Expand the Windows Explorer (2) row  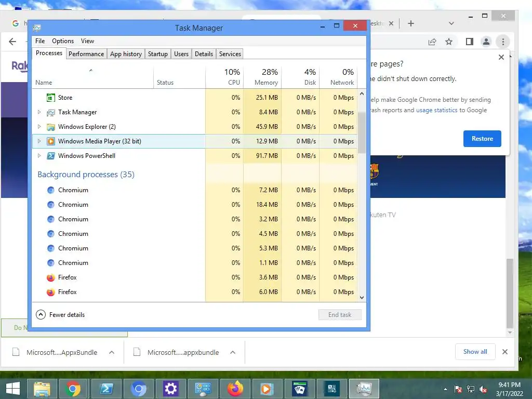point(39,127)
